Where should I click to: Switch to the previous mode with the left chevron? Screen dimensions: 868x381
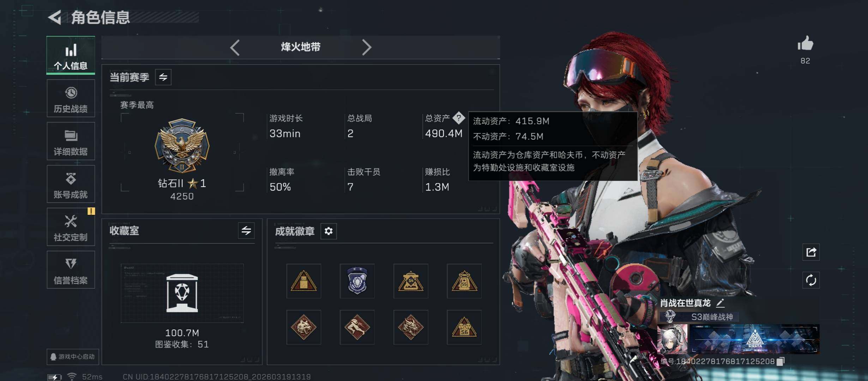pos(235,47)
